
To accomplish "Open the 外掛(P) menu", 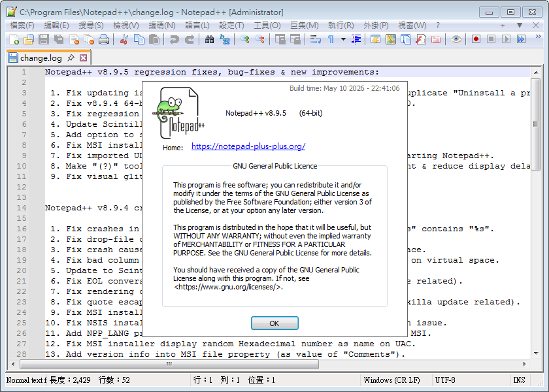I will click(x=376, y=25).
